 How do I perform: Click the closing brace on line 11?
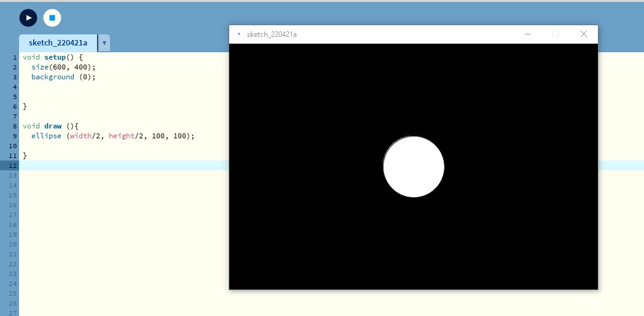25,156
